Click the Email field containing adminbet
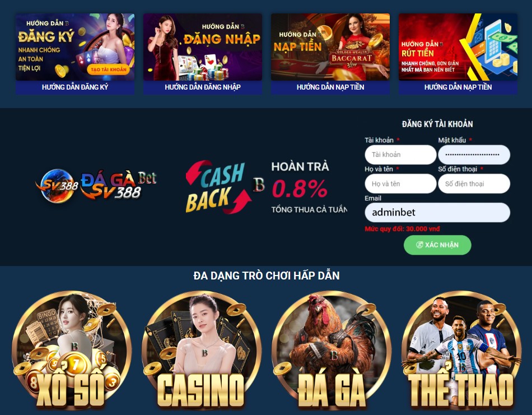Image resolution: width=532 pixels, height=415 pixels. pos(437,212)
